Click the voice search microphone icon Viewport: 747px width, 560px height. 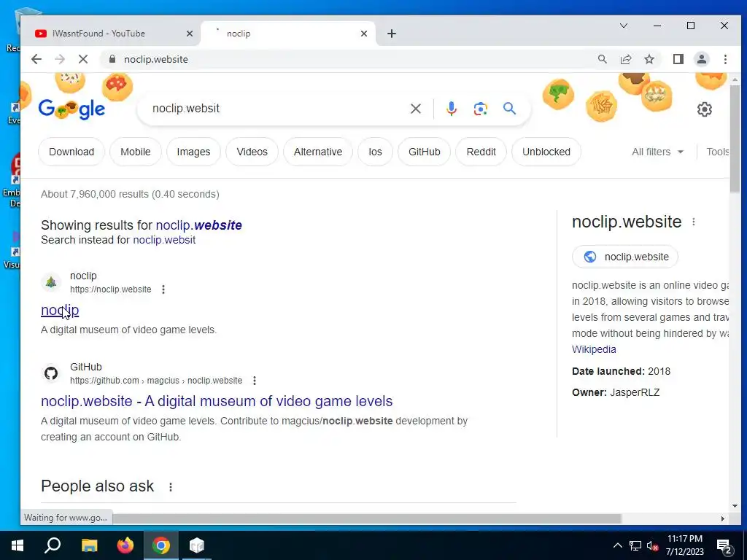(x=451, y=109)
